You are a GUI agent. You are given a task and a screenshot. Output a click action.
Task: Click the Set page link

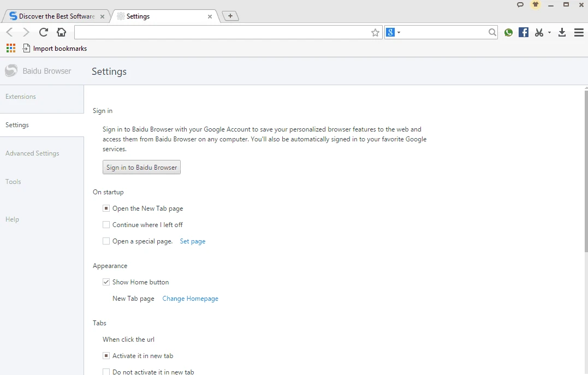(x=192, y=241)
